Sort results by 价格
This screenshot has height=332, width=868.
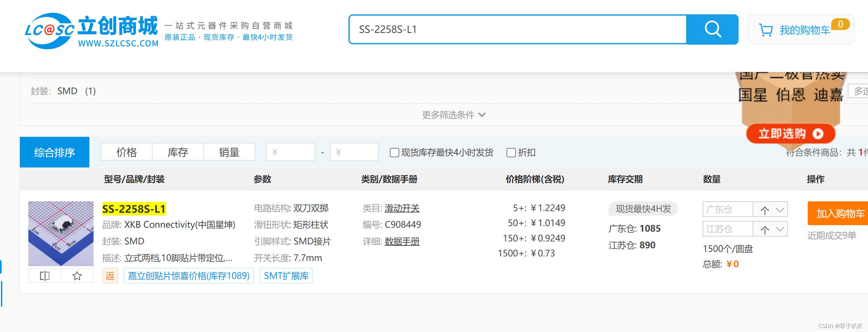(127, 152)
